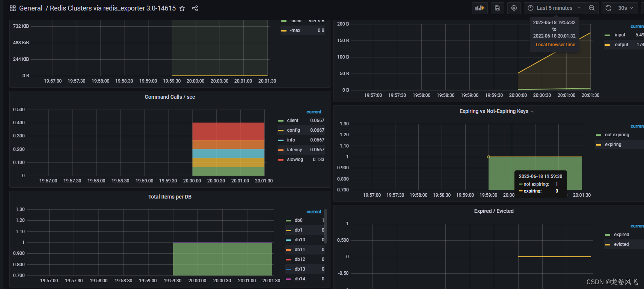Toggle db12 series in legend
Image resolution: width=644 pixels, height=289 pixels.
(300, 259)
